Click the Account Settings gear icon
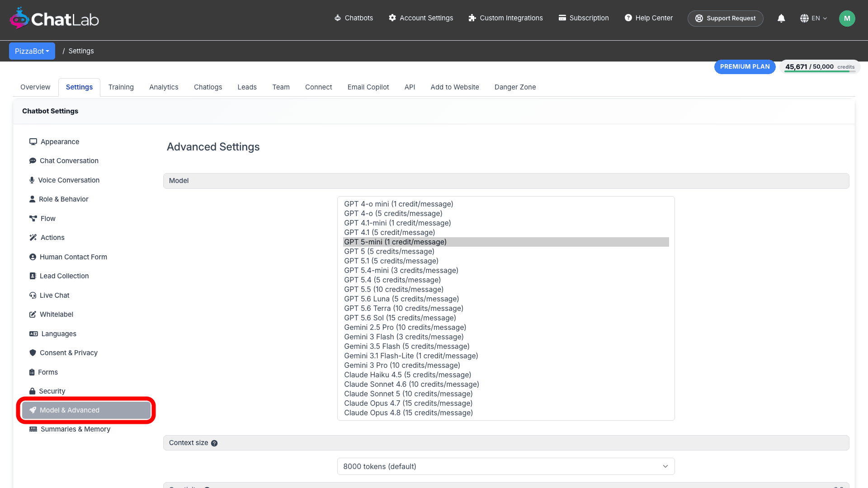 pos(392,18)
